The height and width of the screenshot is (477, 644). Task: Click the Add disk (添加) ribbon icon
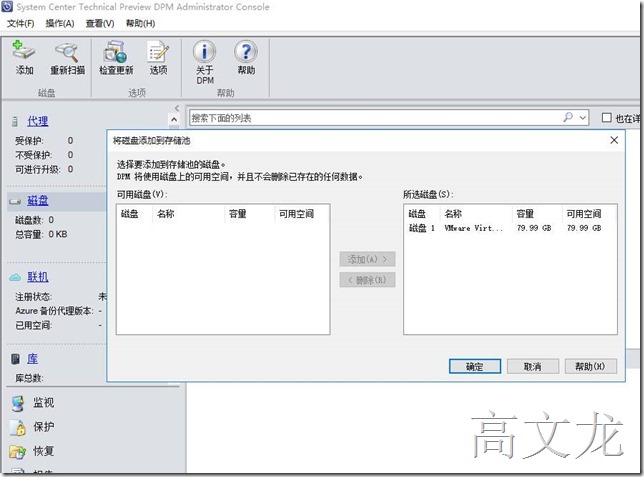[24, 51]
